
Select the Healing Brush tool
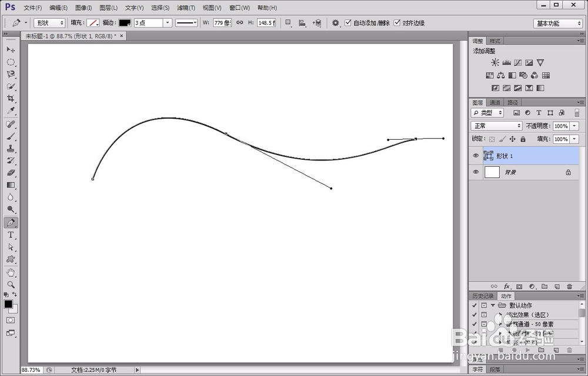click(x=11, y=124)
